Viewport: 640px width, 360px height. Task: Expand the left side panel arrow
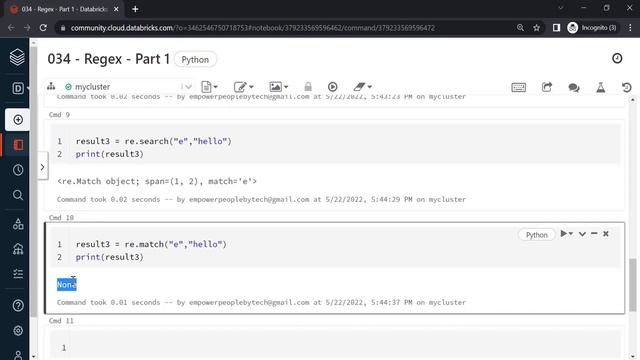(x=42, y=167)
